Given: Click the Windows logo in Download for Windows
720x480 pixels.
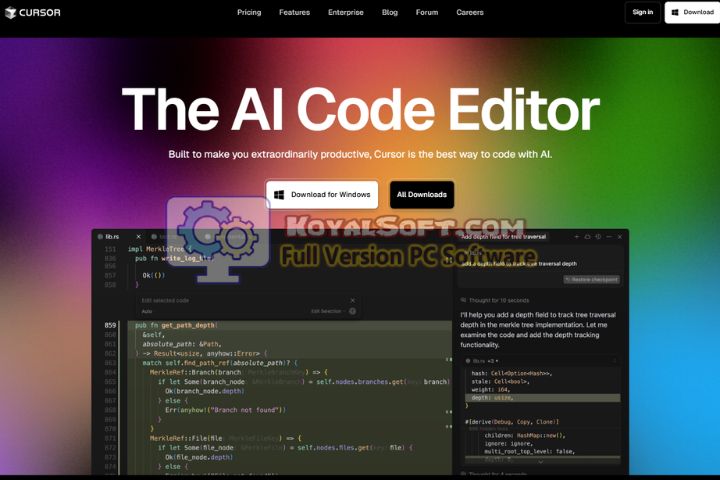Looking at the screenshot, I should 279,195.
